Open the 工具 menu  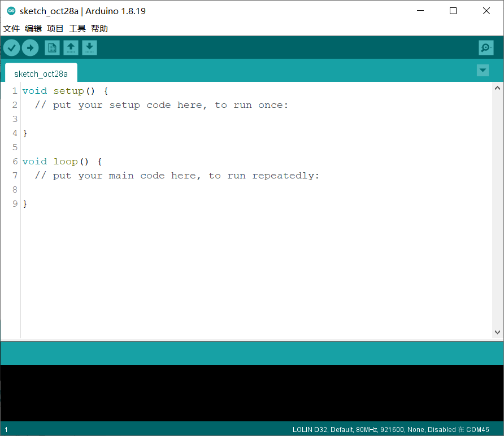tap(77, 29)
